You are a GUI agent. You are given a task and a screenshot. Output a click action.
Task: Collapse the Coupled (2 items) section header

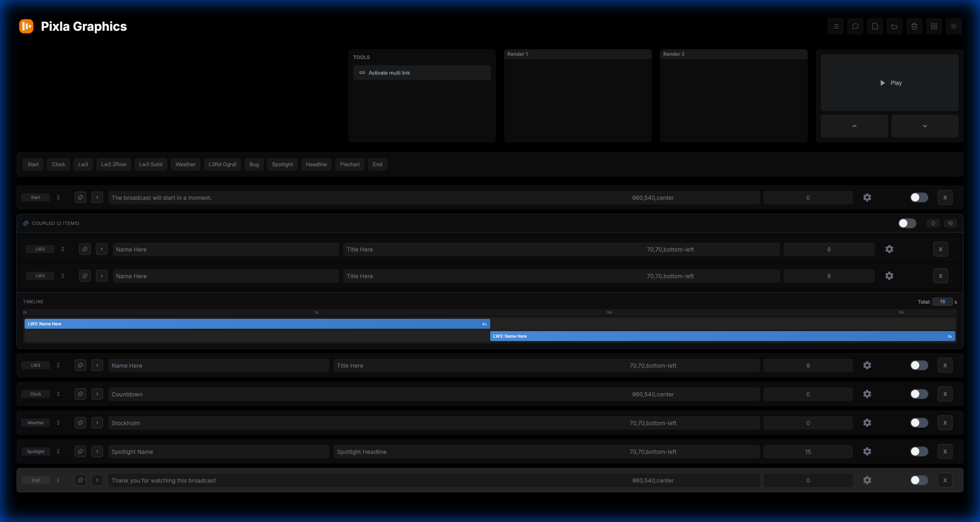click(x=55, y=223)
